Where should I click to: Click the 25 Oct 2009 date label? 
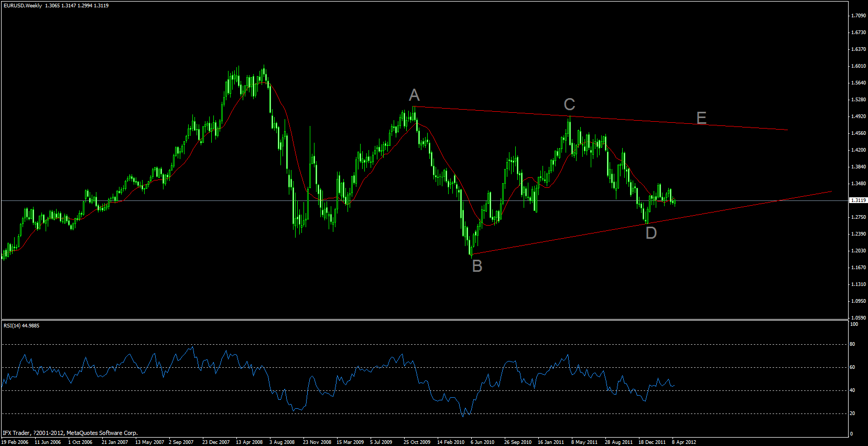point(417,442)
